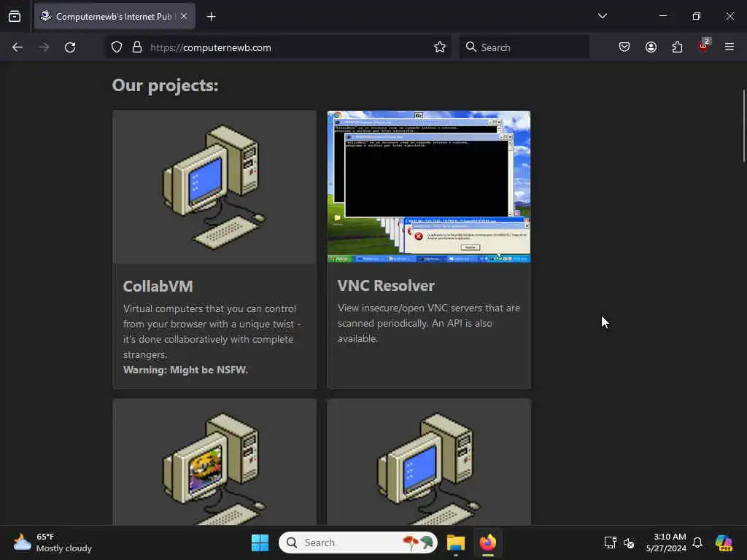
Task: Select the Computernewb's Internet Pub tab
Action: point(115,16)
